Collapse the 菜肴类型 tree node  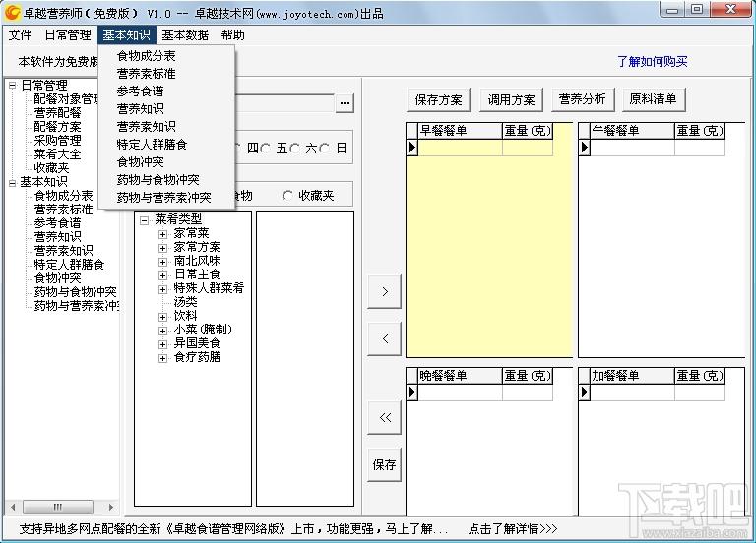tap(144, 220)
